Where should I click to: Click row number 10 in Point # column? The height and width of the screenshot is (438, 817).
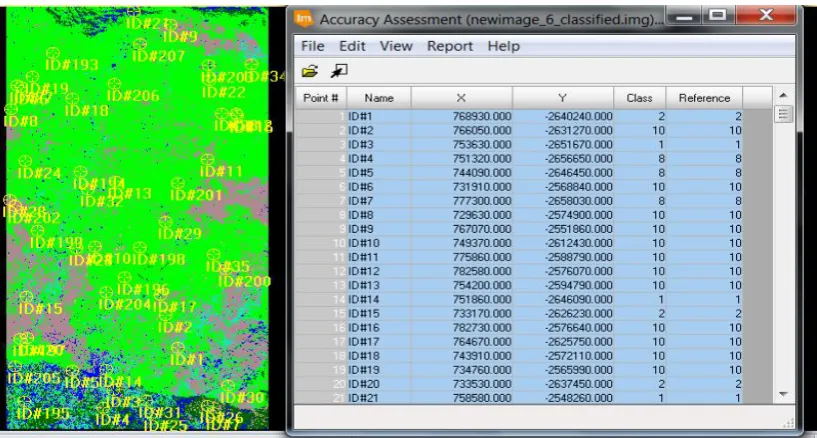click(321, 243)
